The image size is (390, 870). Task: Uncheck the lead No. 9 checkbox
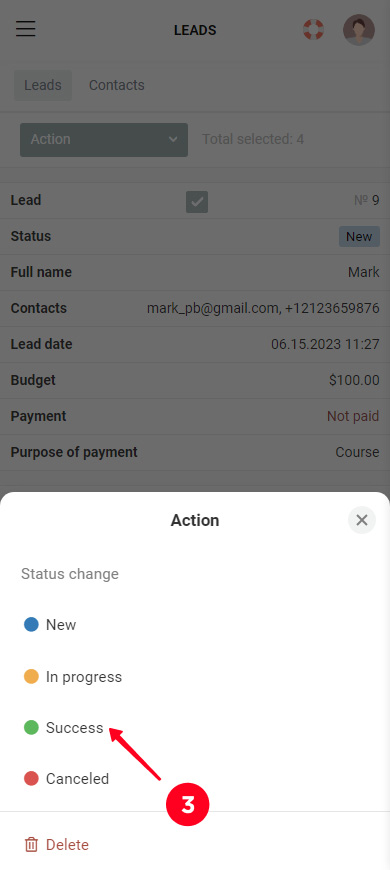(197, 202)
